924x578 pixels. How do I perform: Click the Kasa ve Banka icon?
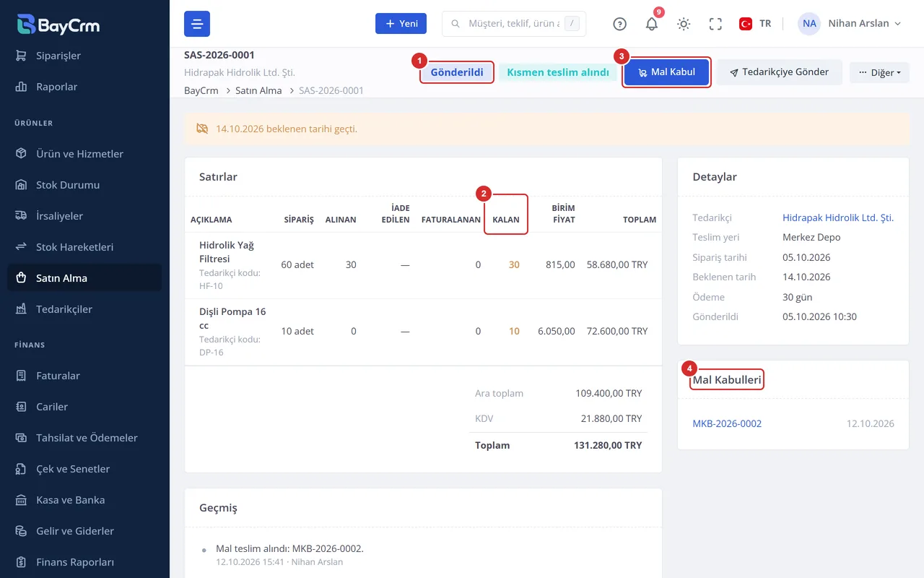click(22, 500)
